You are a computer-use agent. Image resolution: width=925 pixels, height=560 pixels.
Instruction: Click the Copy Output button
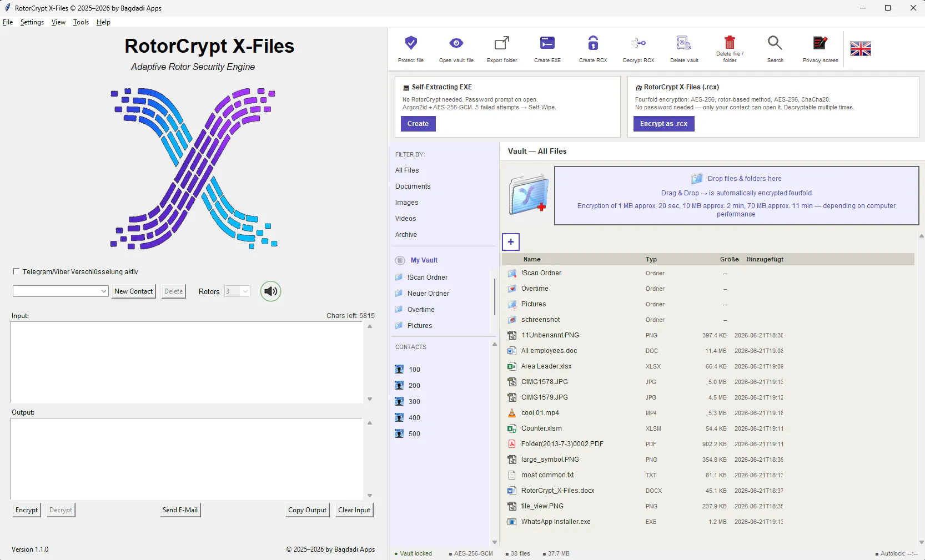307,510
